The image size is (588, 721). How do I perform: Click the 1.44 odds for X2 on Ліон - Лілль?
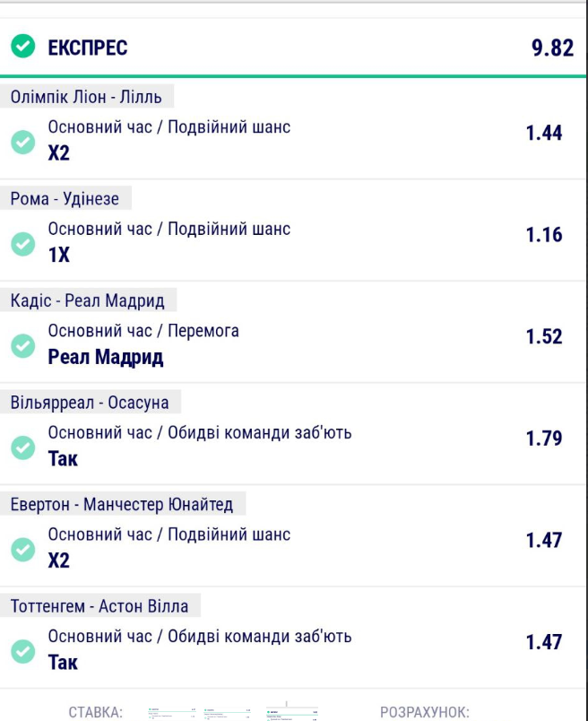[x=544, y=133]
